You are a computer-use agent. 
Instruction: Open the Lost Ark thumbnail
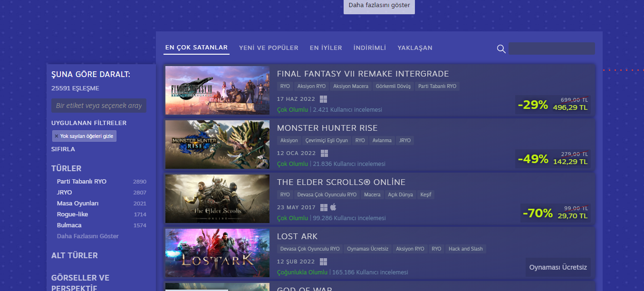pyautogui.click(x=218, y=253)
